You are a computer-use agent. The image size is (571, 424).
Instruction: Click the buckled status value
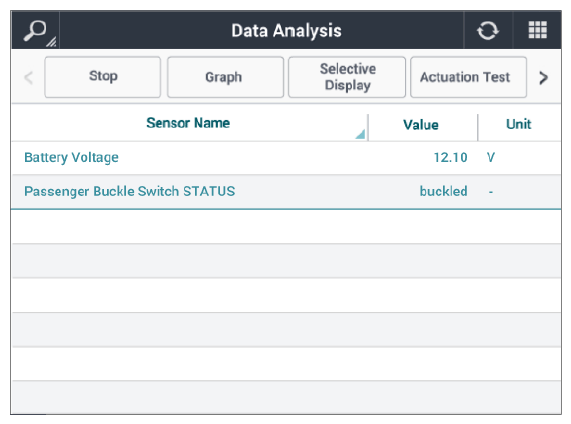click(x=443, y=191)
